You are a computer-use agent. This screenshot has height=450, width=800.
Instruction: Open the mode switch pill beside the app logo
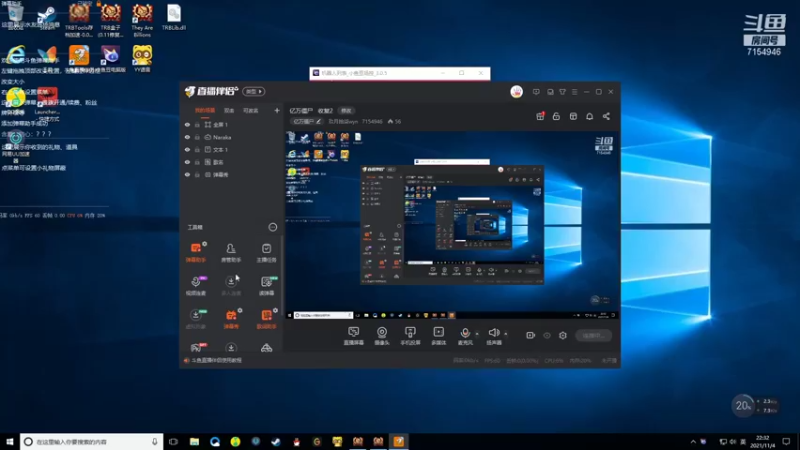click(x=254, y=92)
